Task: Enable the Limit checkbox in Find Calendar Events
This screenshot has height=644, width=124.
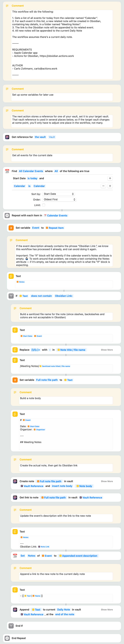Action: coord(44,205)
